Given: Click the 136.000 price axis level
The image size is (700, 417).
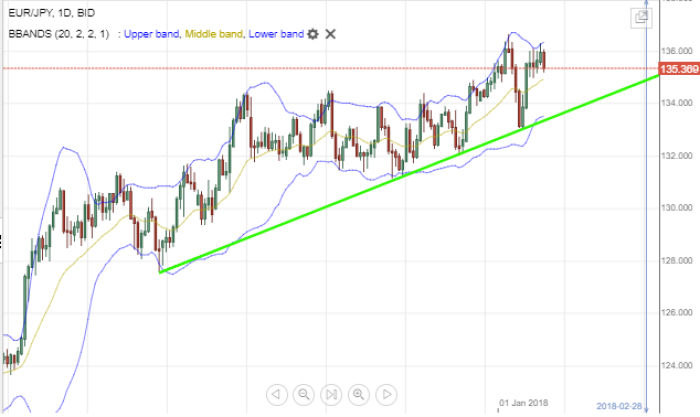Looking at the screenshot, I should [x=676, y=50].
